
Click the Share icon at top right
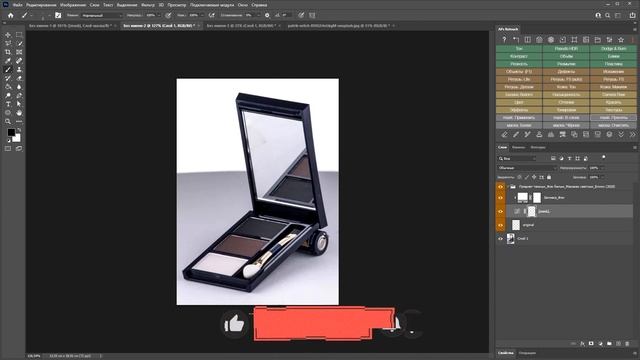point(632,16)
